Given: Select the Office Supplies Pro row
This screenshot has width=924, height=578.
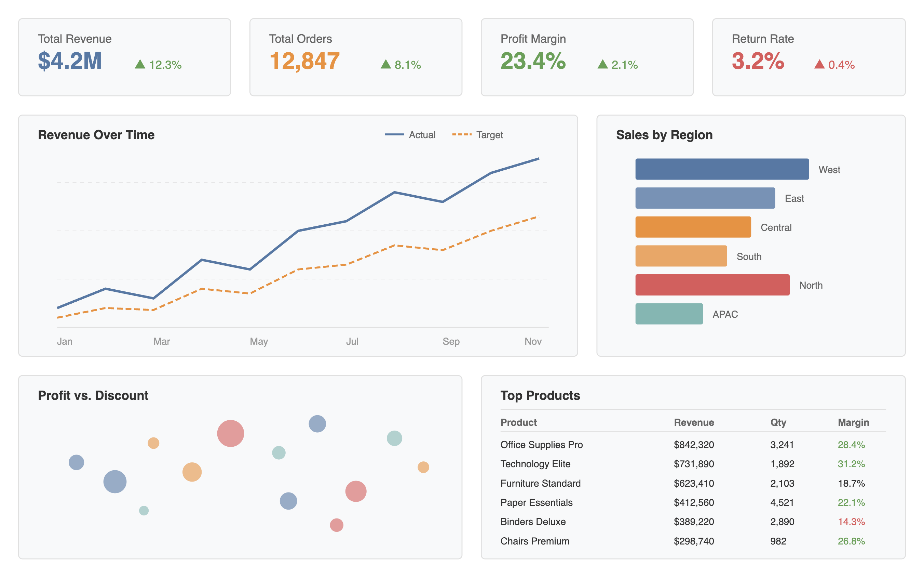Looking at the screenshot, I should (693, 445).
